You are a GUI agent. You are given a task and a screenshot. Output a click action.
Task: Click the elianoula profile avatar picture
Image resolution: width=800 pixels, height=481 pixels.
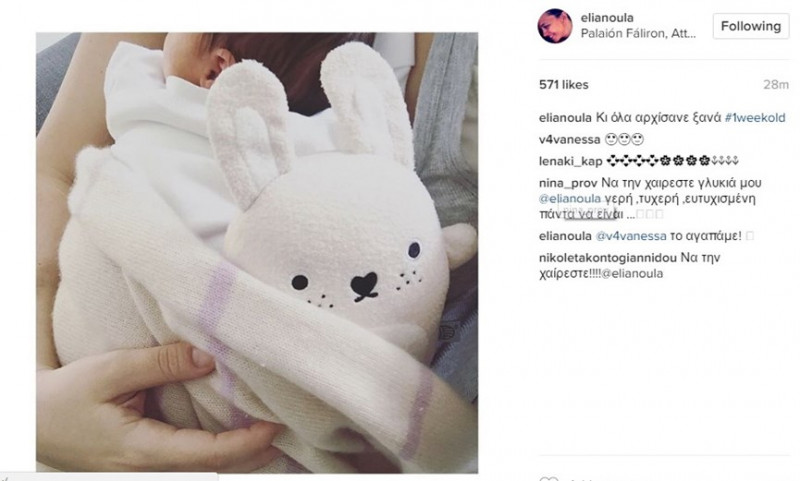555,26
